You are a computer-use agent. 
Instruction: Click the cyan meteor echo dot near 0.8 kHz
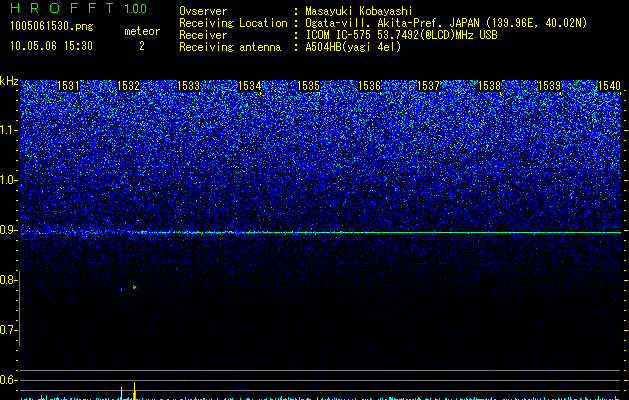pos(134,287)
